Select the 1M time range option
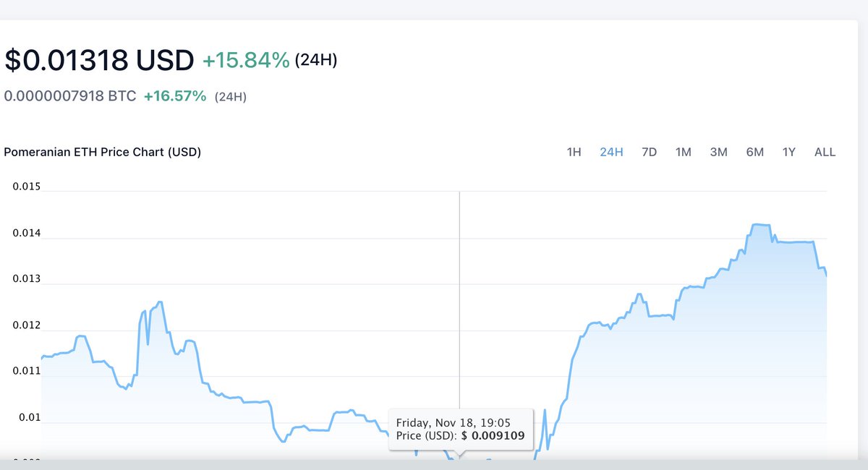Screen dimensions: 868x470 click(x=684, y=152)
